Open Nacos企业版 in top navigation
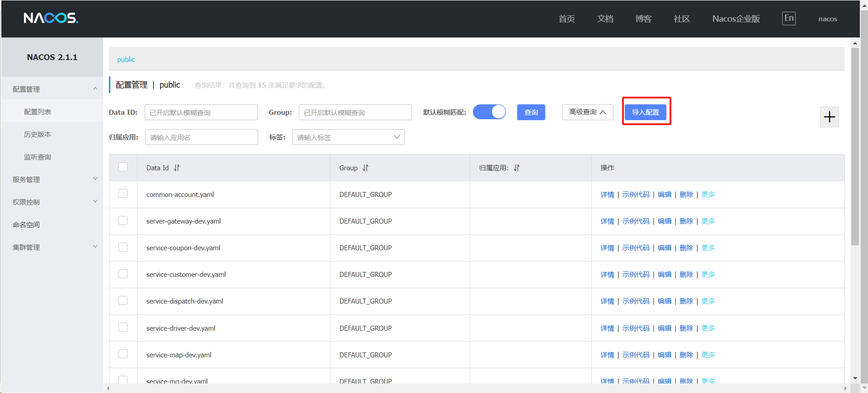This screenshot has height=393, width=868. 736,19
